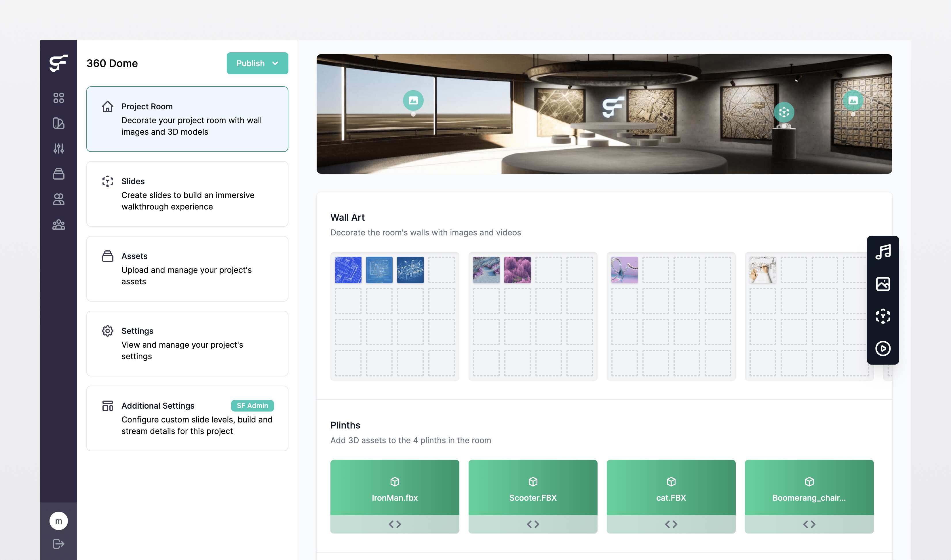The image size is (951, 560).
Task: Select the themes palette icon in sidebar
Action: [58, 123]
